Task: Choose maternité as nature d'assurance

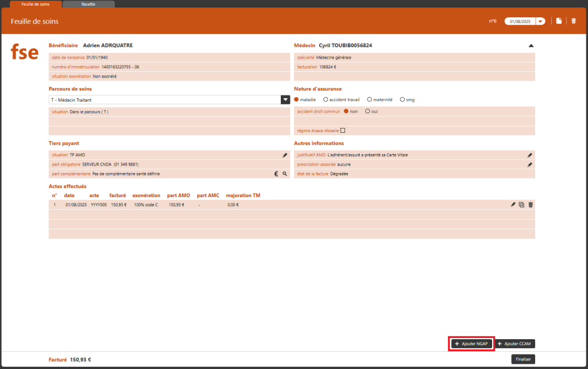Action: click(369, 99)
